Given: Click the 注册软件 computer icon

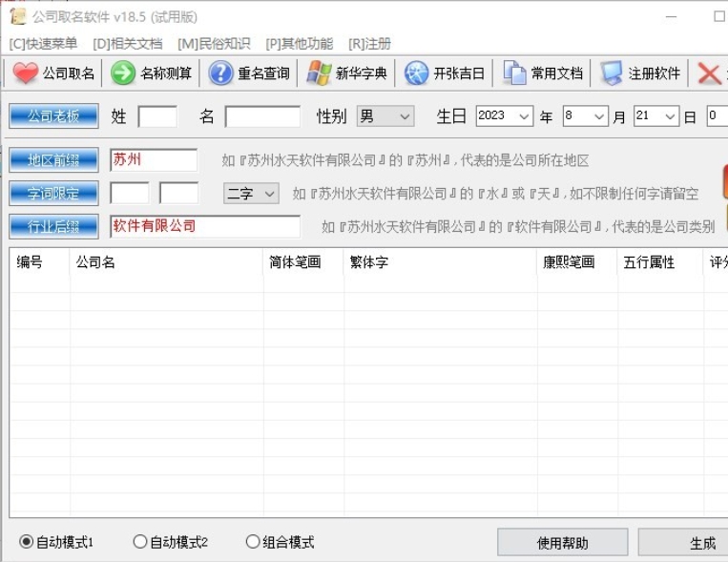Looking at the screenshot, I should pyautogui.click(x=612, y=73).
